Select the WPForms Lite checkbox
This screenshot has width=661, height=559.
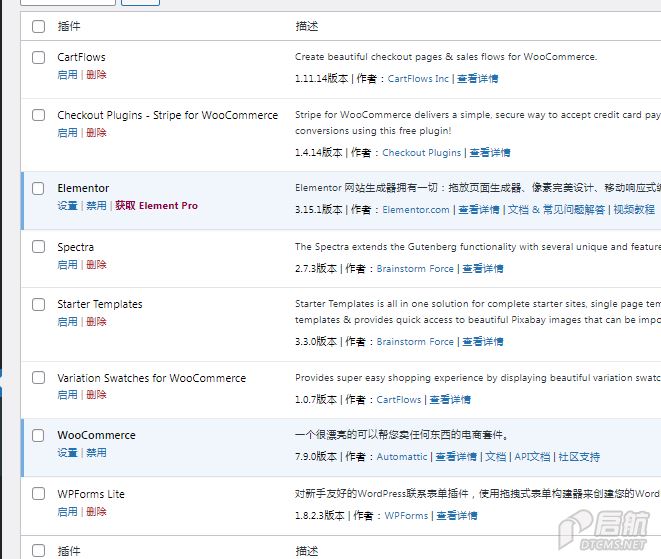pos(38,494)
